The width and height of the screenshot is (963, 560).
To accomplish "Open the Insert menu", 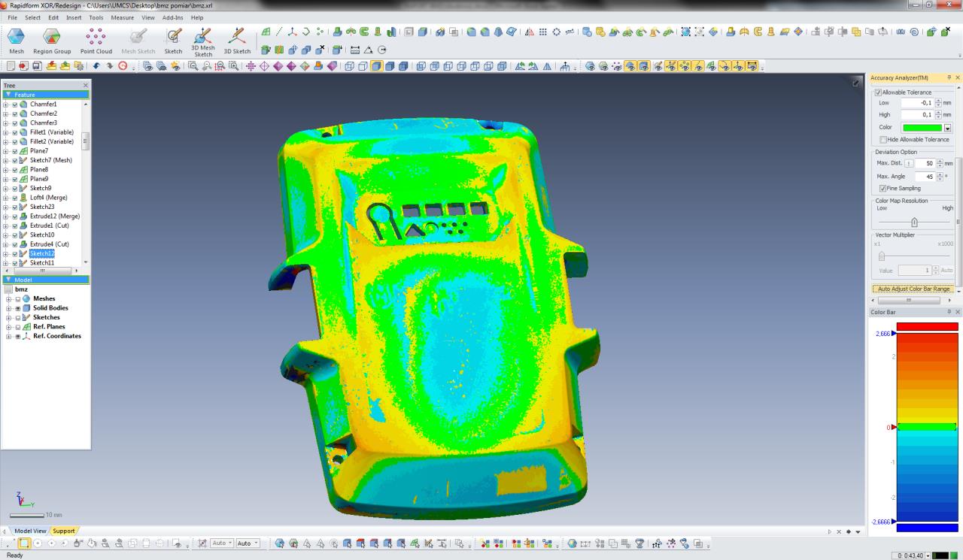I will [74, 17].
